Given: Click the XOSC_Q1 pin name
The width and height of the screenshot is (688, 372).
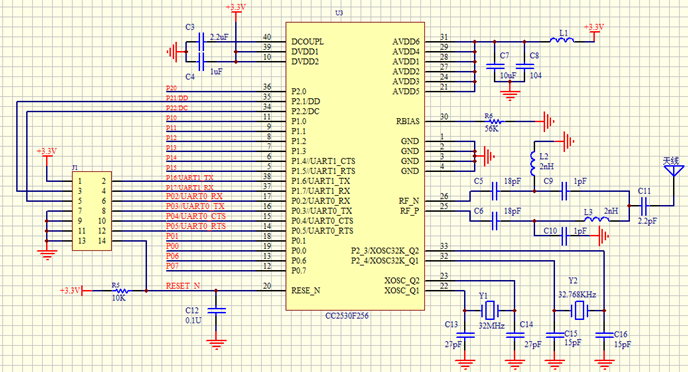Looking at the screenshot, I should tap(402, 290).
